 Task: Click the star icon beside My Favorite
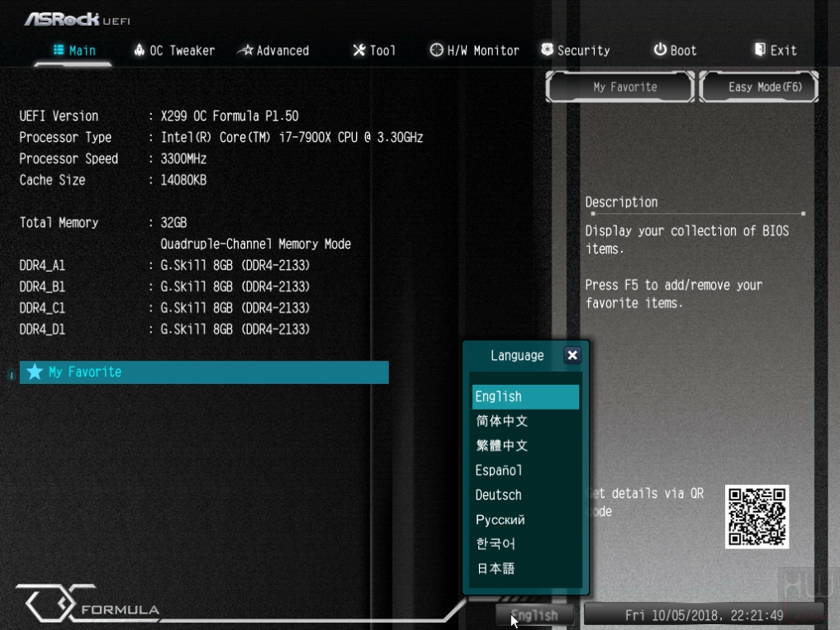(35, 372)
